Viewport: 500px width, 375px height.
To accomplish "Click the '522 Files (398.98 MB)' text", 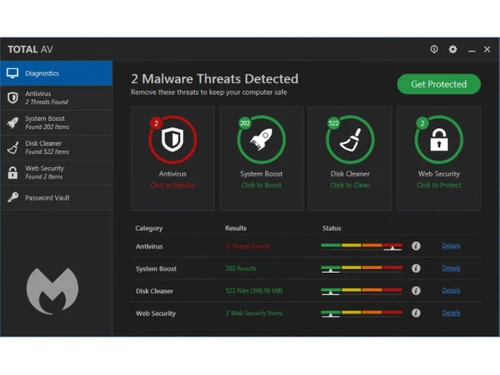I will pos(254,291).
